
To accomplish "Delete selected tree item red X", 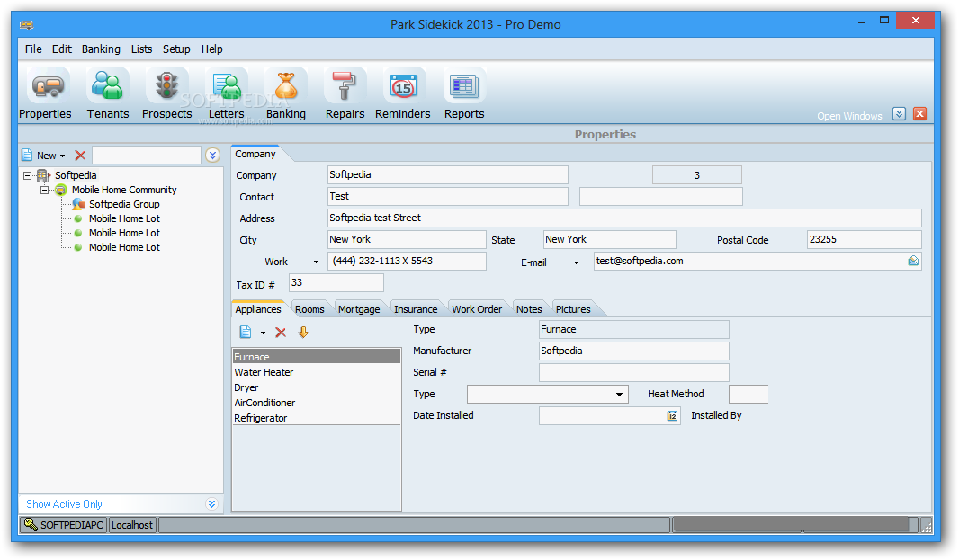I will tap(80, 156).
